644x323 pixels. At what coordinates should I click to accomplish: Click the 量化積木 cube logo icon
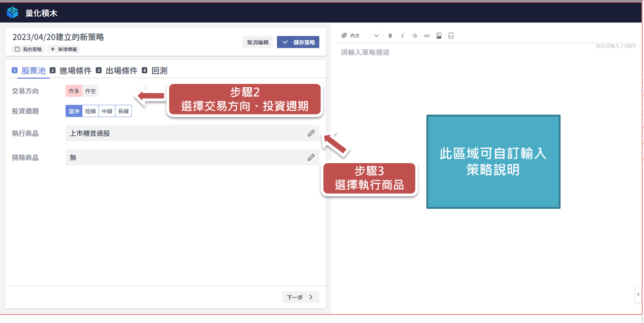point(13,13)
